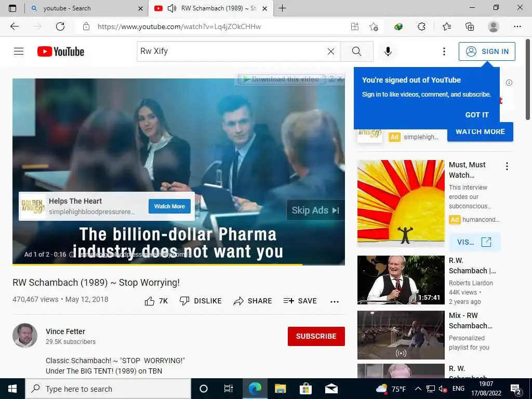Viewport: 532px width, 399px height.
Task: Open apps available icon in address bar
Action: [354, 26]
